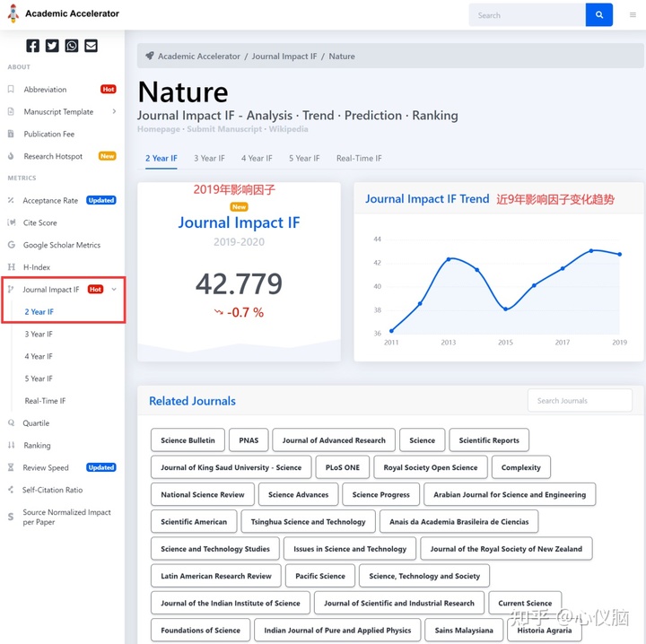The height and width of the screenshot is (644, 646).
Task: Expand the Manuscript Template submenu arrow
Action: pos(114,111)
